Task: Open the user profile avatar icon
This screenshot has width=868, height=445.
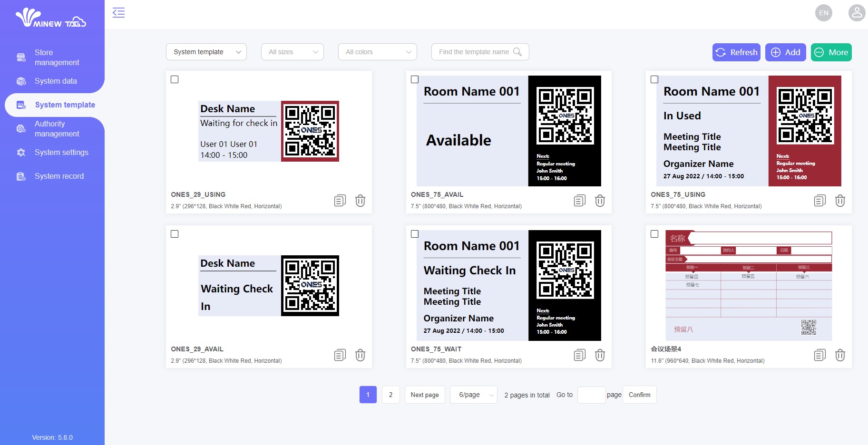Action: 857,13
